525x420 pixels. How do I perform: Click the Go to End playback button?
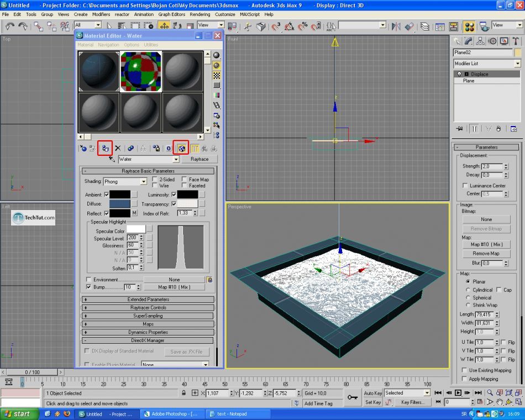478,392
